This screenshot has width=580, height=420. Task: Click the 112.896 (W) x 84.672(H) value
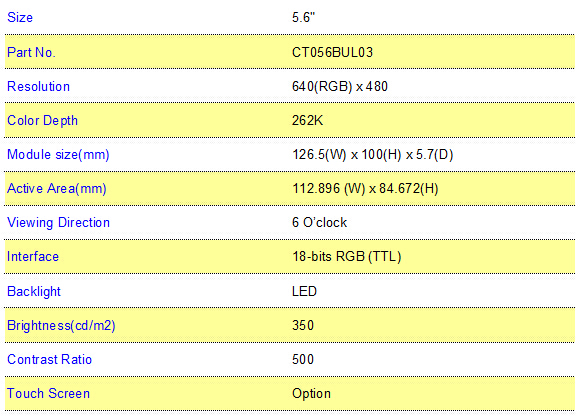[x=365, y=189]
